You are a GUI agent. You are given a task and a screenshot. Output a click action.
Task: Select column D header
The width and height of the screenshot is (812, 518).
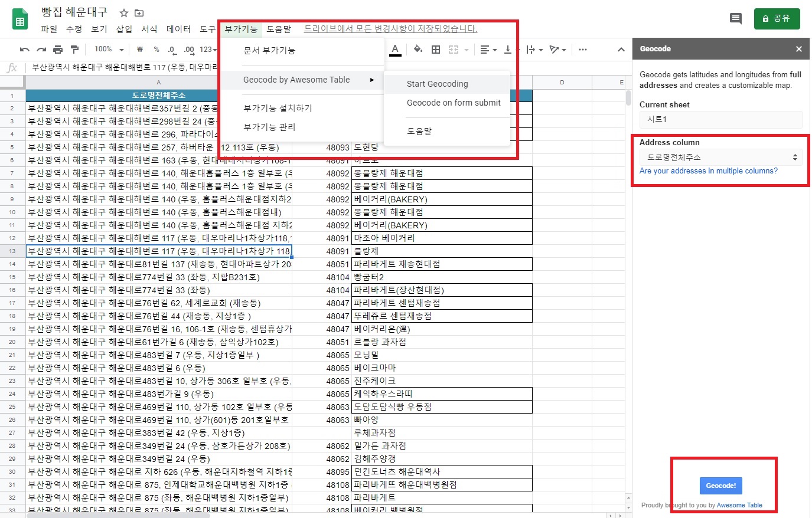(x=562, y=82)
